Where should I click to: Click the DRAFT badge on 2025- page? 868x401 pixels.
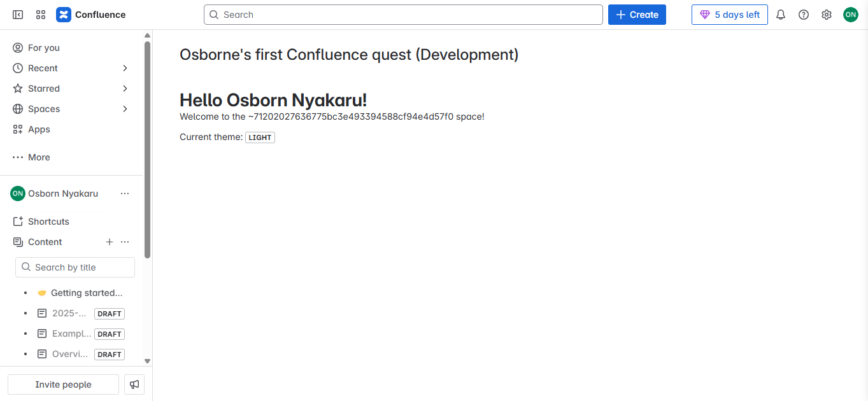(x=110, y=314)
